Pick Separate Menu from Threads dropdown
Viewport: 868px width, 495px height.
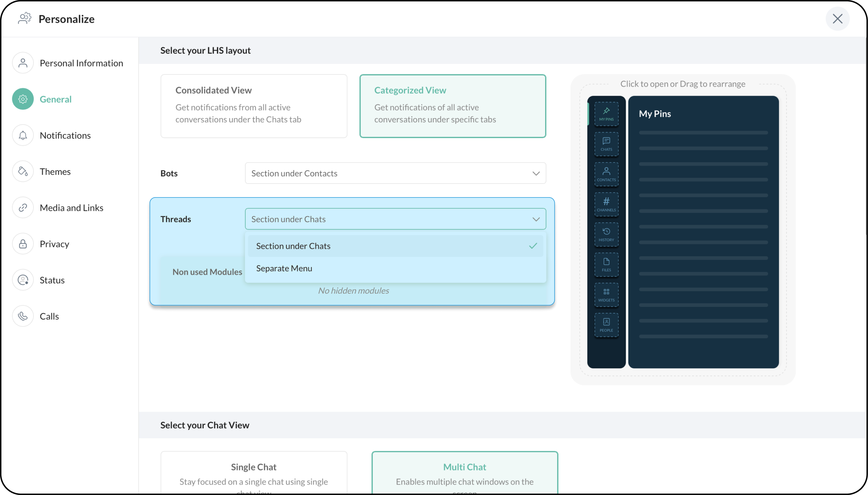tap(284, 268)
